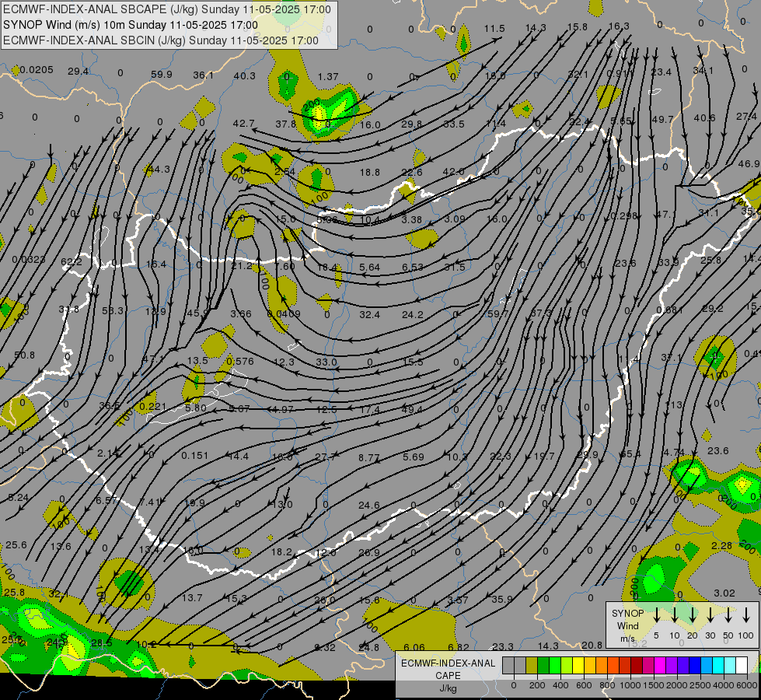The image size is (761, 700).
Task: Click the 800 tick label on colorbar
Action: point(607,685)
